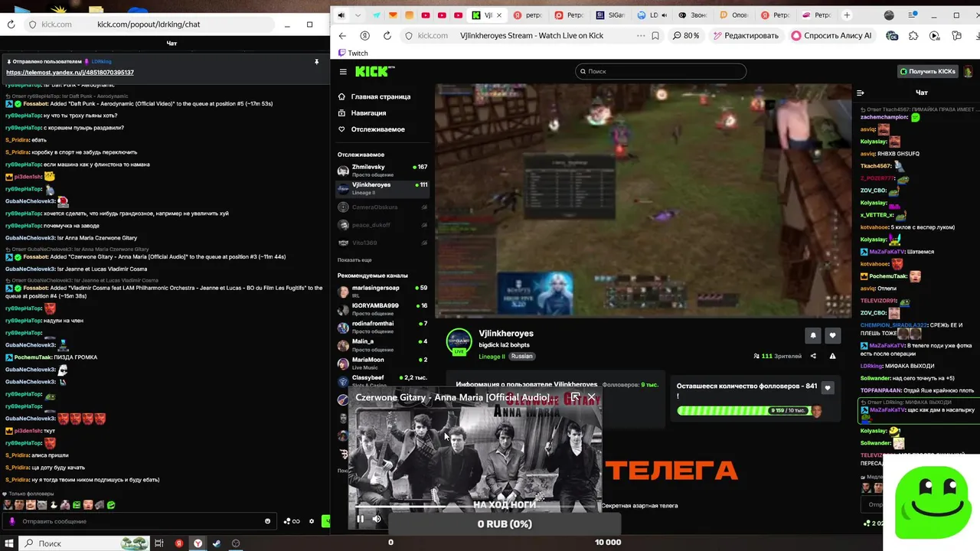Open the telemost.yandex.ru pinned link
The image size is (980, 551).
(x=70, y=73)
